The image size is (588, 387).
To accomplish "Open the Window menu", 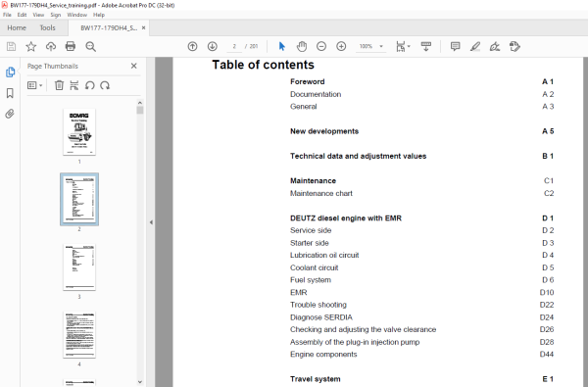I will pos(76,15).
